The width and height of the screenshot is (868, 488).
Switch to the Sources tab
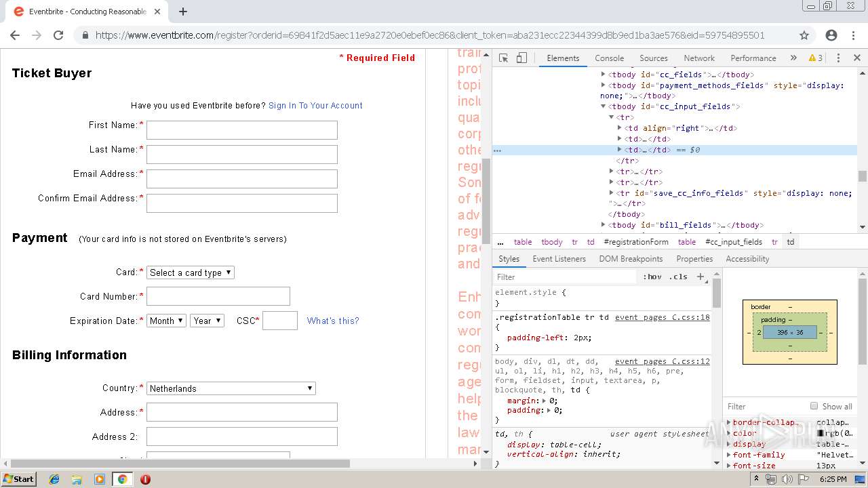pyautogui.click(x=654, y=58)
